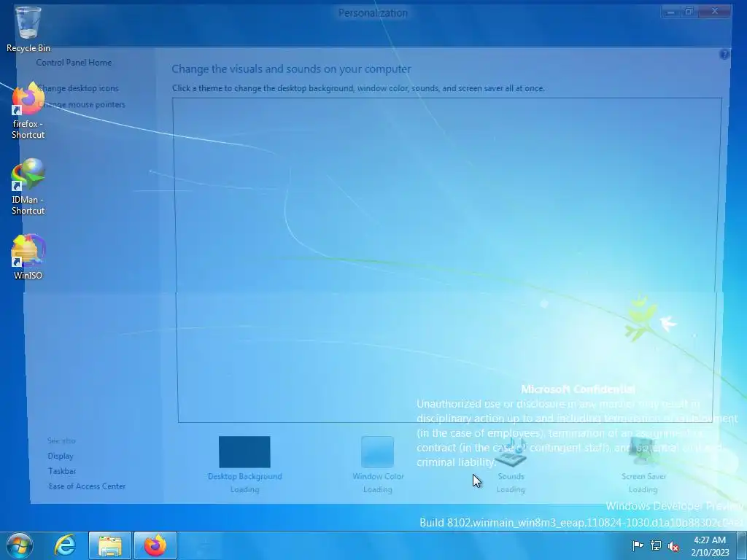Click the Personalization help question-mark icon
Screen dimensions: 747x560
pyautogui.click(x=724, y=54)
